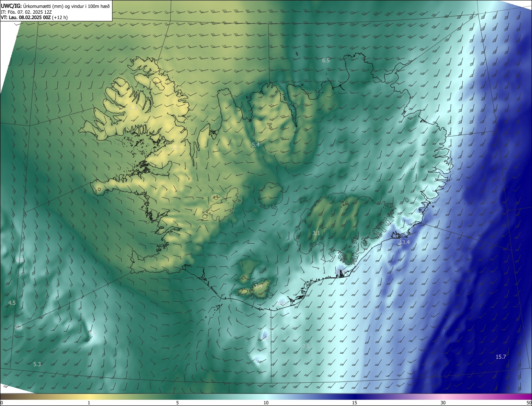Click the 6.5 value label north of Iceland
This screenshot has height=406, width=532.
pos(326,61)
